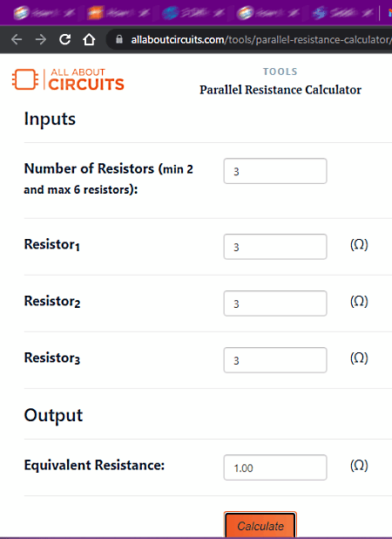Image resolution: width=392 pixels, height=539 pixels.
Task: Close the first browser tab
Action: (x=71, y=13)
